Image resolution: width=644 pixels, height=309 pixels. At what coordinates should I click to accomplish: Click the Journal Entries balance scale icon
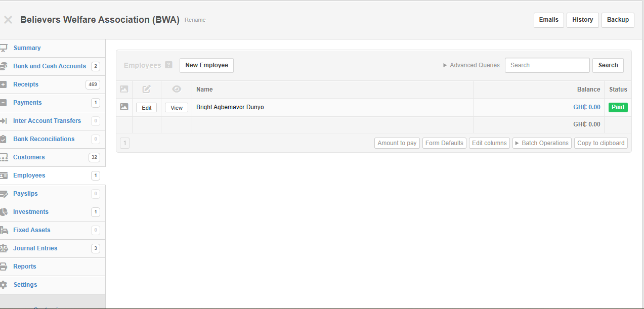(x=4, y=248)
